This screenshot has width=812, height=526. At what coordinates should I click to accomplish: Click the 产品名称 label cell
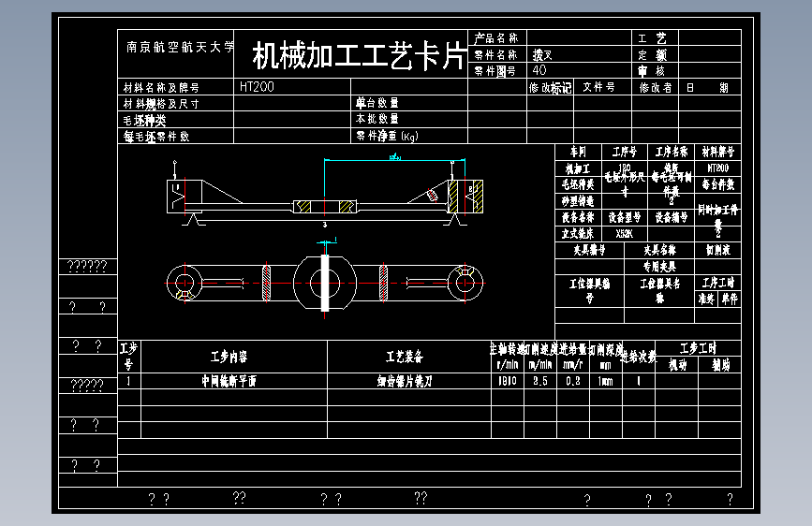[x=496, y=37]
